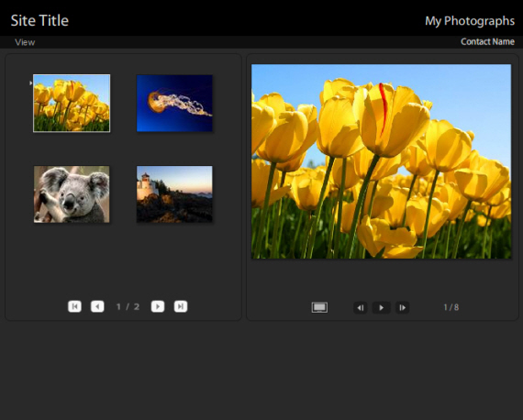The height and width of the screenshot is (420, 523).
Task: Advance to next thumbnail page arrow
Action: (158, 306)
